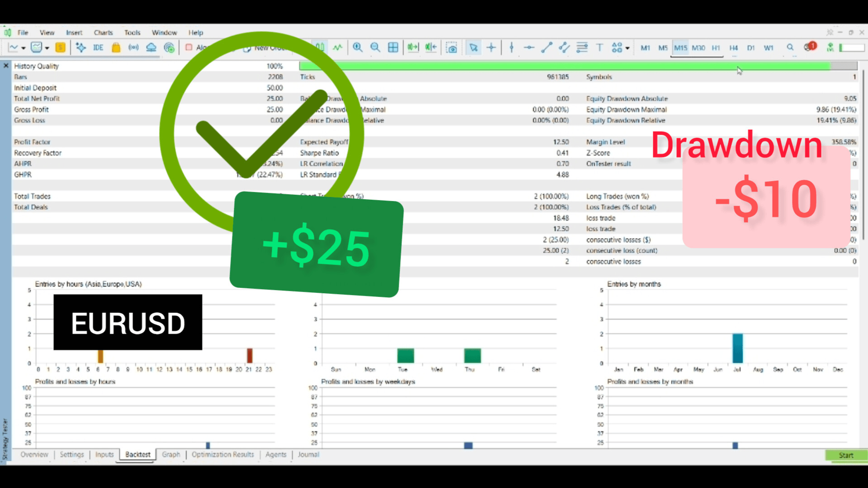The height and width of the screenshot is (488, 868).
Task: Open the File menu
Action: coord(23,33)
